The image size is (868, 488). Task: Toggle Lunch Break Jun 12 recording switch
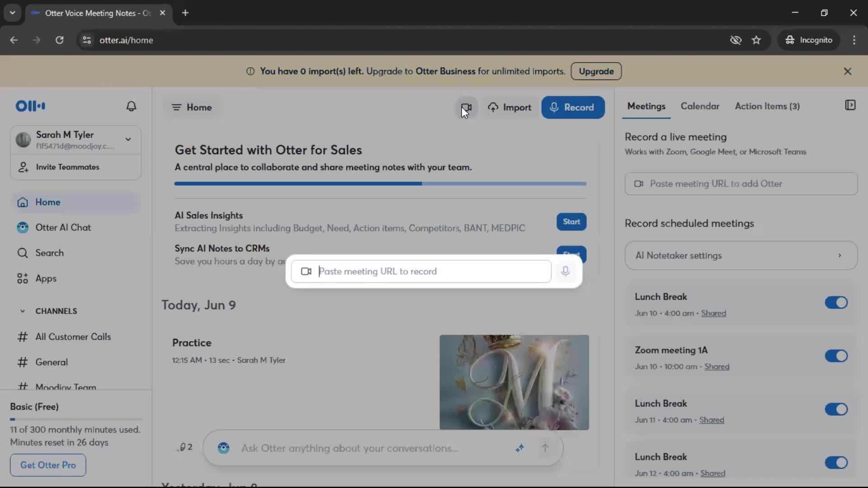836,463
